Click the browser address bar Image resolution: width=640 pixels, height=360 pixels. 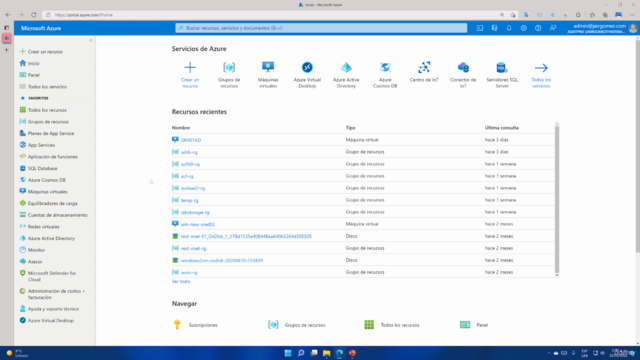[269, 15]
